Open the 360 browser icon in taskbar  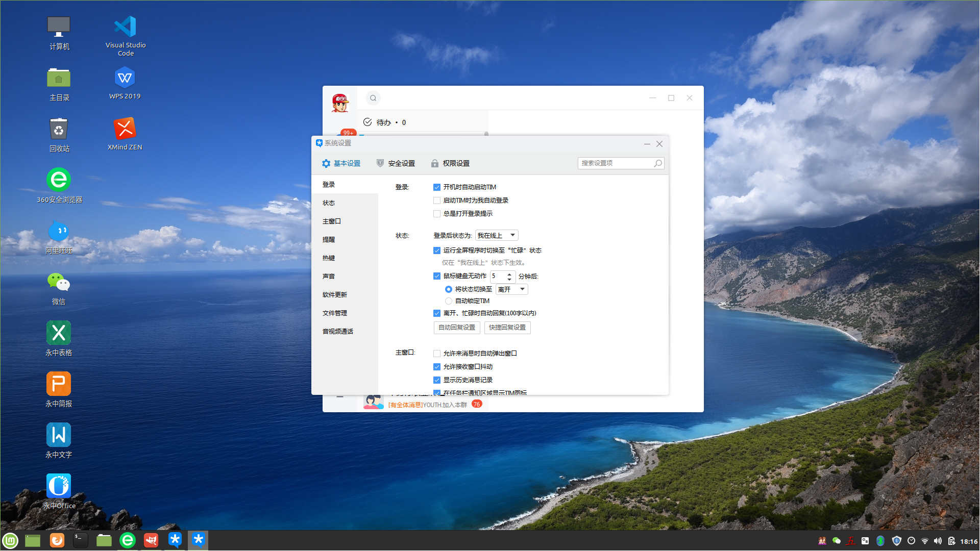[x=128, y=540]
